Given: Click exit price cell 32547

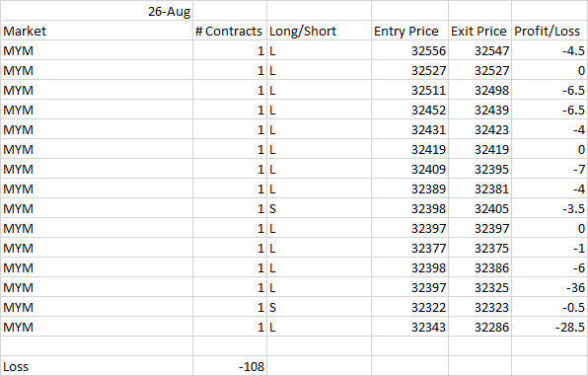Looking at the screenshot, I should pos(480,50).
